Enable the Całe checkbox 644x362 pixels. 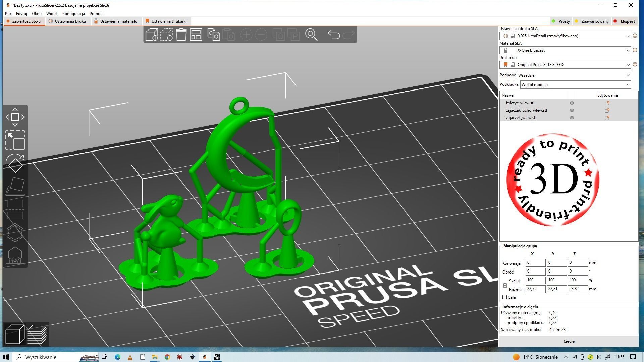tap(504, 297)
